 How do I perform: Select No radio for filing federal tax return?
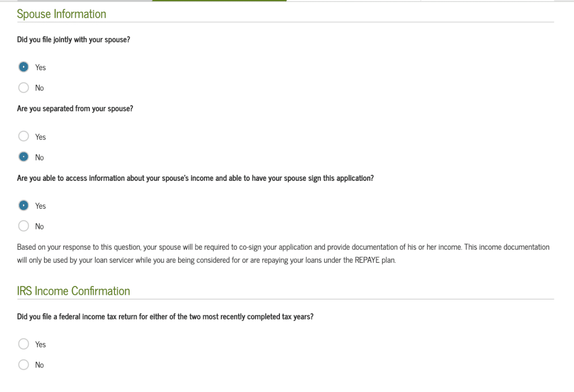[23, 365]
